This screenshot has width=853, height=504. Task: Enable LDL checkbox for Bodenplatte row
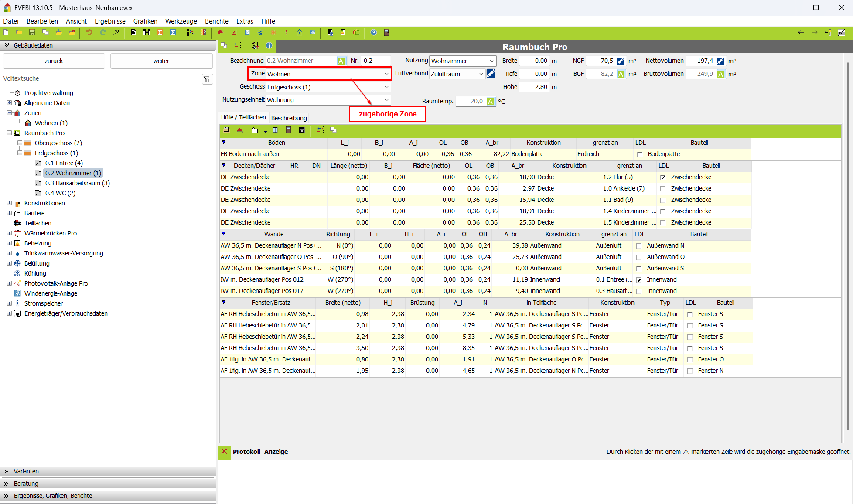(639, 154)
